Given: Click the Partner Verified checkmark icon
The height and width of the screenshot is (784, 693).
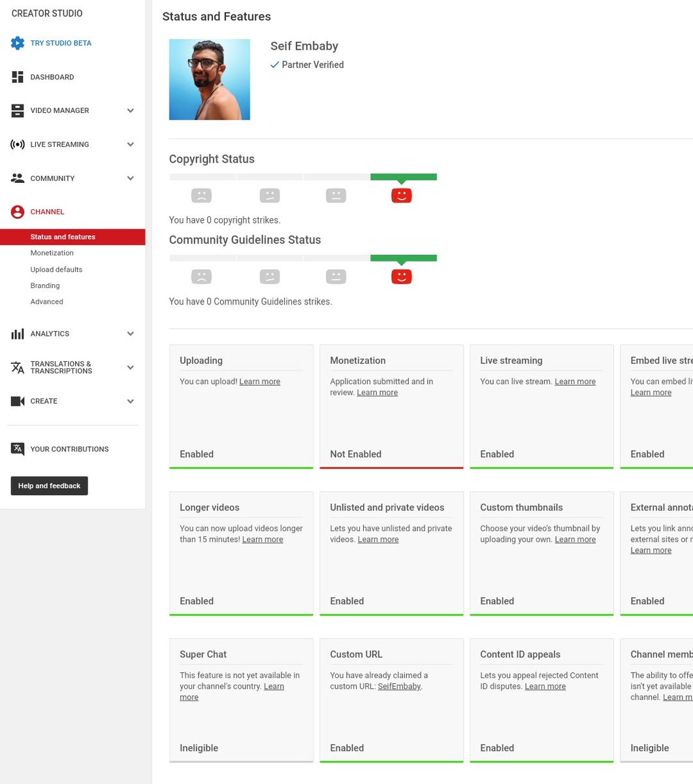Looking at the screenshot, I should pyautogui.click(x=275, y=65).
